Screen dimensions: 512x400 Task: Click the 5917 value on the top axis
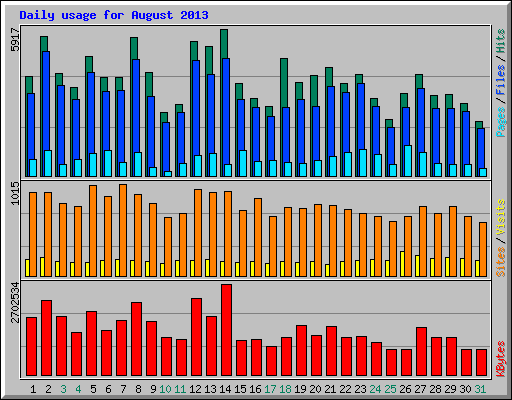[15, 40]
